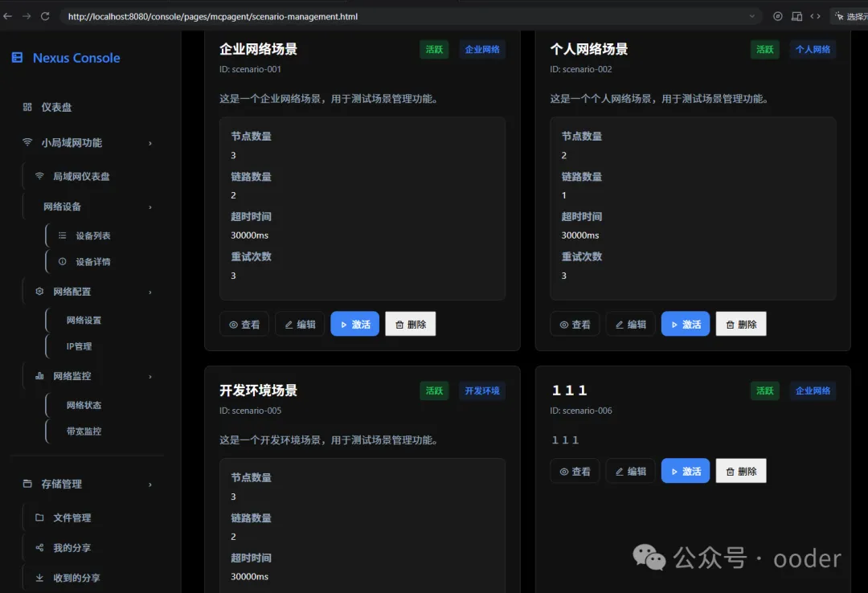Click the Nexus Console logo icon
The image size is (868, 593).
[x=18, y=58]
